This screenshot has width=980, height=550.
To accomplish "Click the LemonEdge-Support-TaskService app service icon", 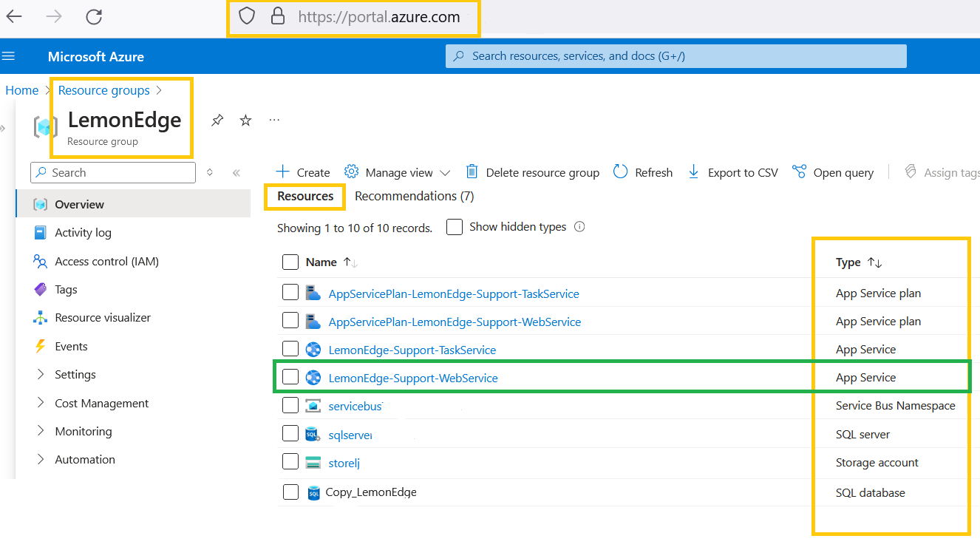I will pyautogui.click(x=313, y=350).
